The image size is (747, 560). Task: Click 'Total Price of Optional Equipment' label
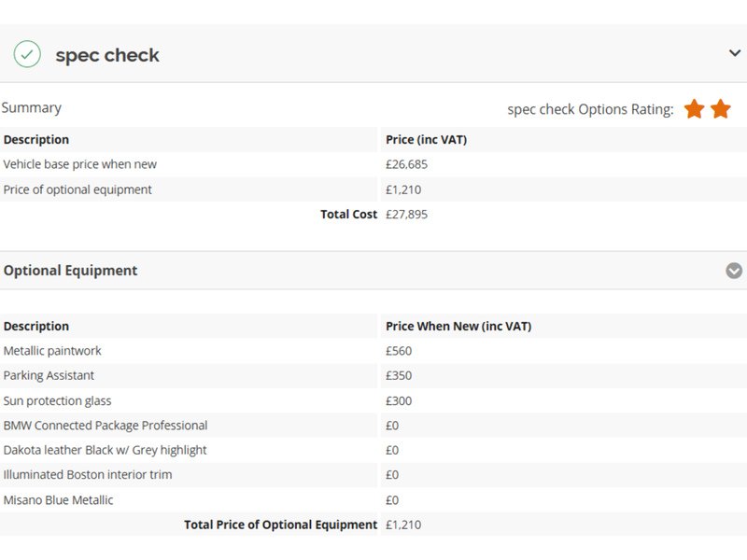281,525
